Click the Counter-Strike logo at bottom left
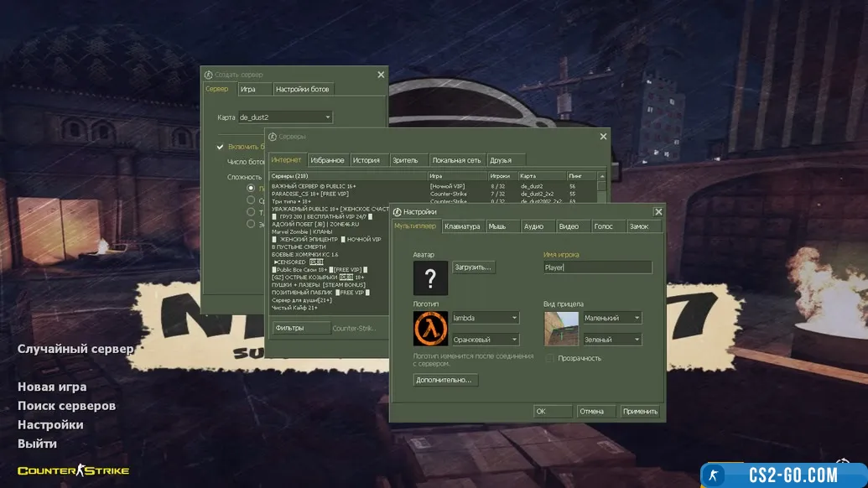868x488 pixels. (x=73, y=470)
